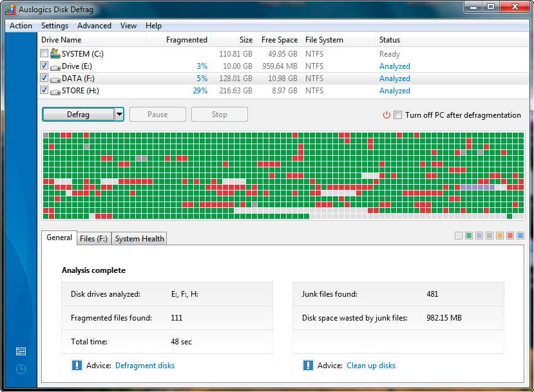Click the Analyzed status for STORE (H:)
The height and width of the screenshot is (392, 534).
(395, 91)
